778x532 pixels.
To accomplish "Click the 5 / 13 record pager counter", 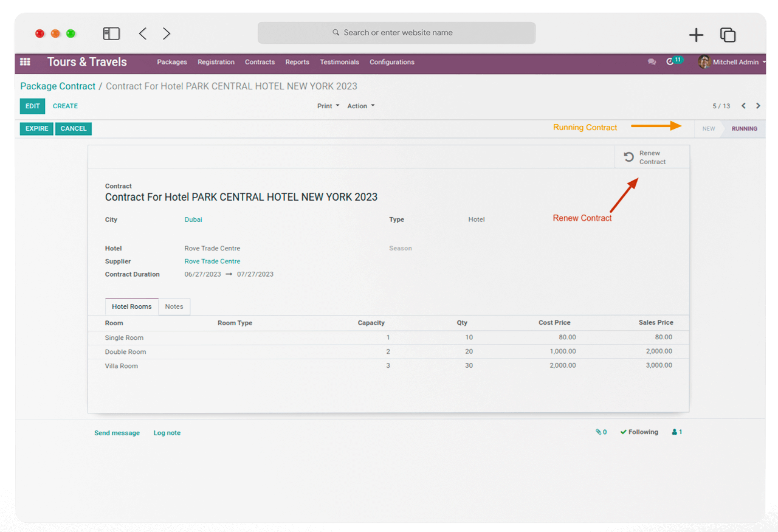I will [x=721, y=106].
